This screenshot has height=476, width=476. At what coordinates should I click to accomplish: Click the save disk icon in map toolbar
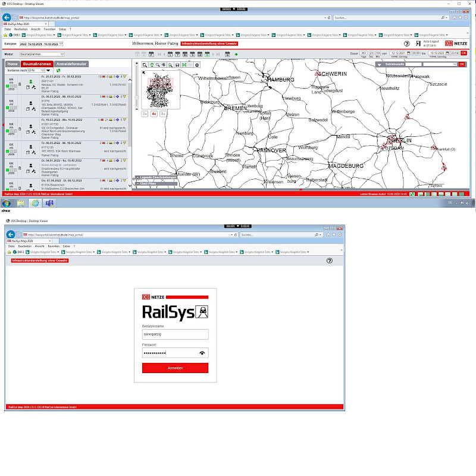177,65
